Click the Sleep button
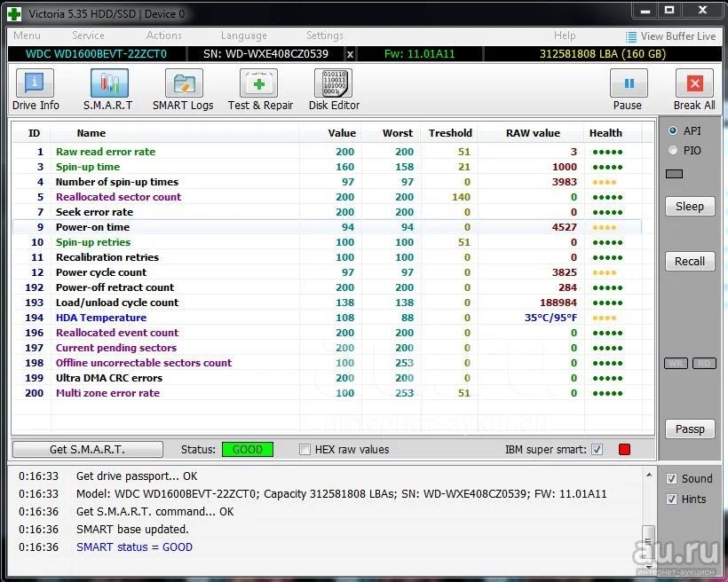 tap(690, 206)
